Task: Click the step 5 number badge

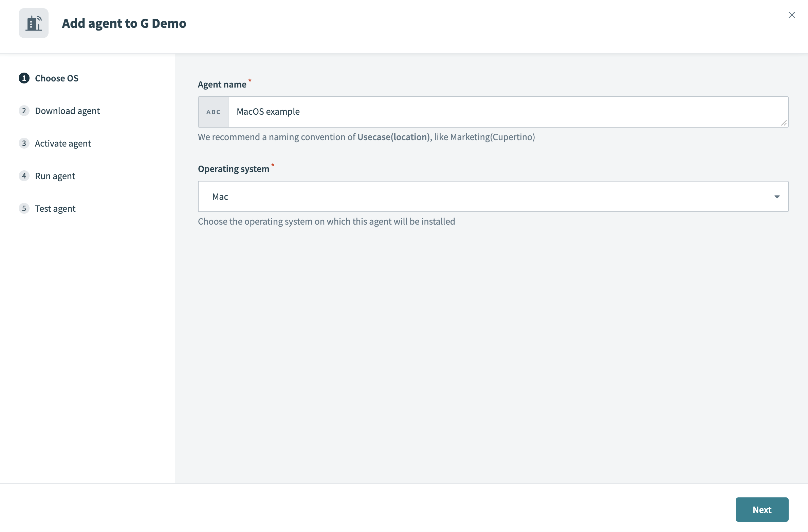Action: pyautogui.click(x=24, y=208)
